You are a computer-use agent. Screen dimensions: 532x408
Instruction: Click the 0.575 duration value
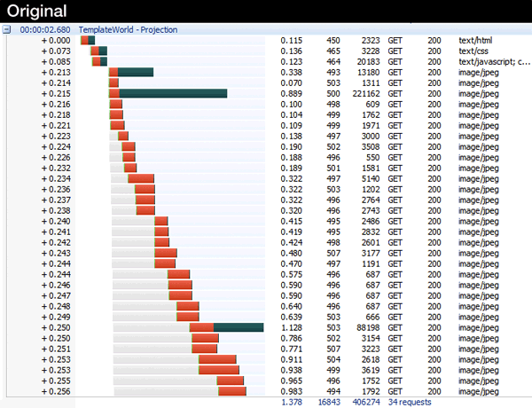pyautogui.click(x=292, y=274)
